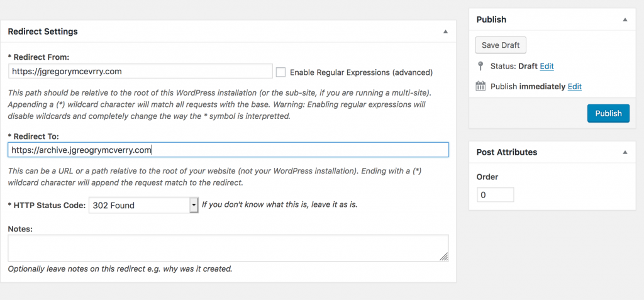Collapse the Publish panel arrow
The height and width of the screenshot is (300, 644).
tap(625, 19)
